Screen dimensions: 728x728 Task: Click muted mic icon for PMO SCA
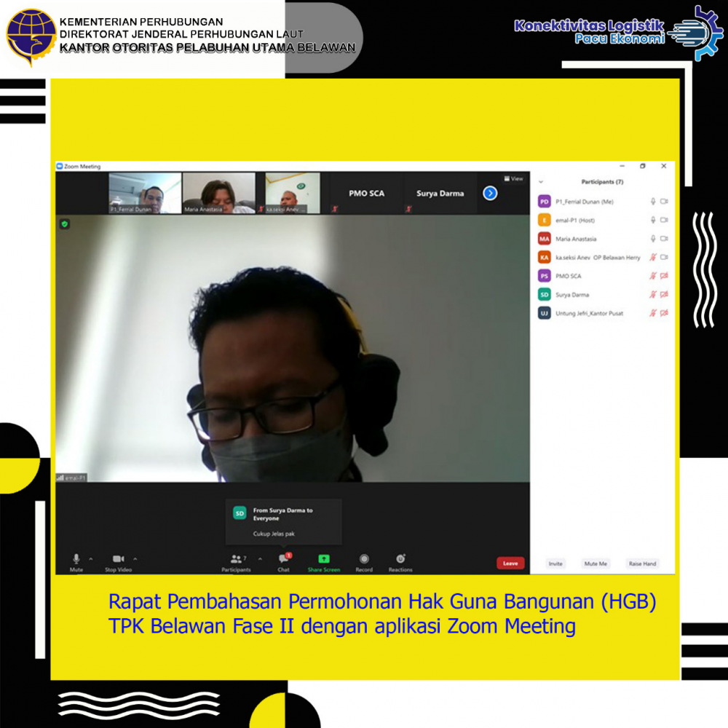pyautogui.click(x=653, y=276)
